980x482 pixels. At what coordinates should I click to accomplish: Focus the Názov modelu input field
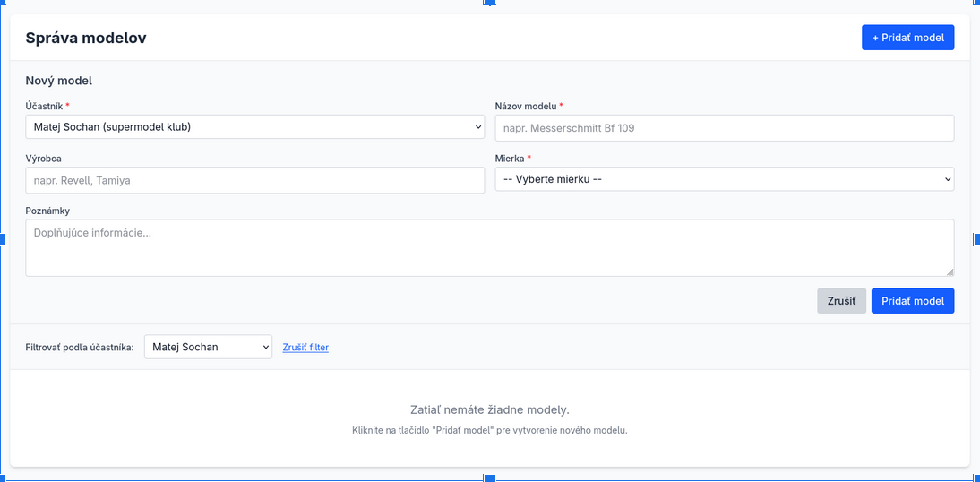click(x=725, y=128)
